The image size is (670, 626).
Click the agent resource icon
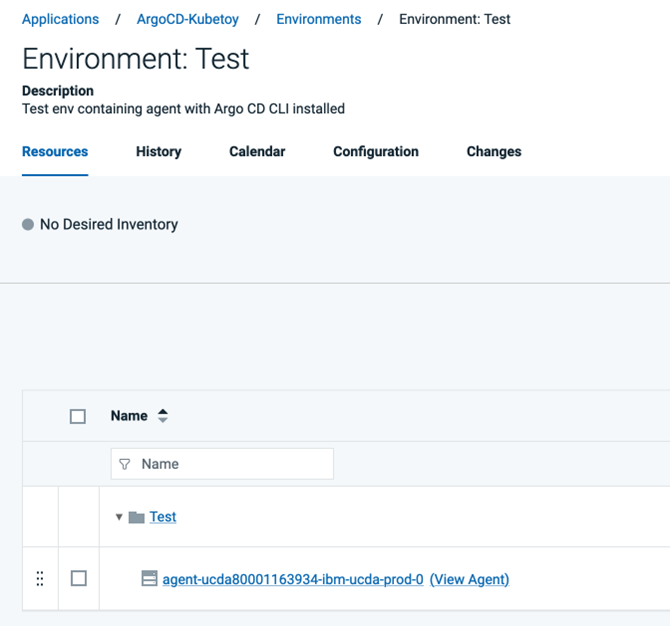pos(149,579)
